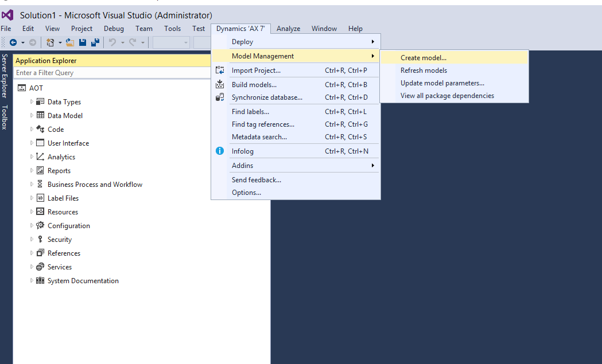Screen dimensions: 602x364
Task: Choose Refresh models option
Action: 424,71
